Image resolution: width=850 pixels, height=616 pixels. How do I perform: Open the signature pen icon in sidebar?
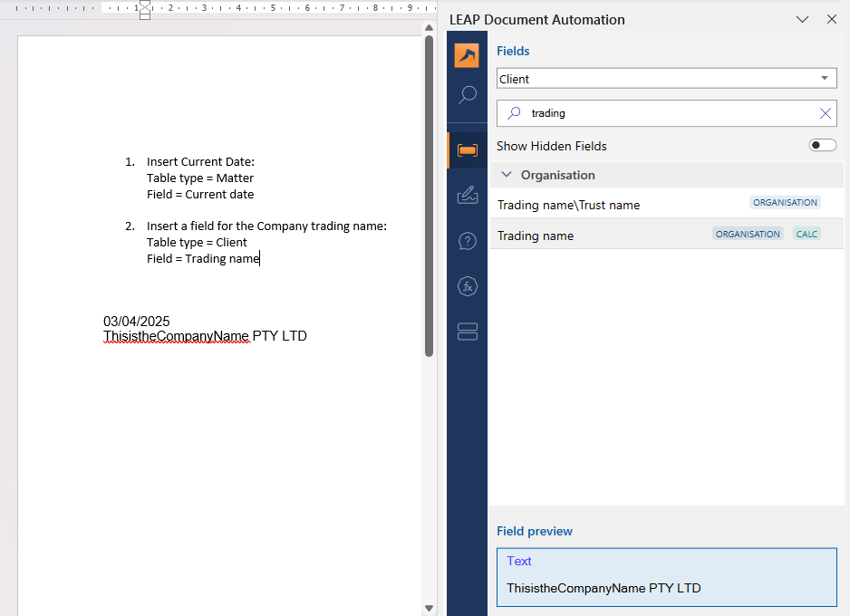click(467, 194)
